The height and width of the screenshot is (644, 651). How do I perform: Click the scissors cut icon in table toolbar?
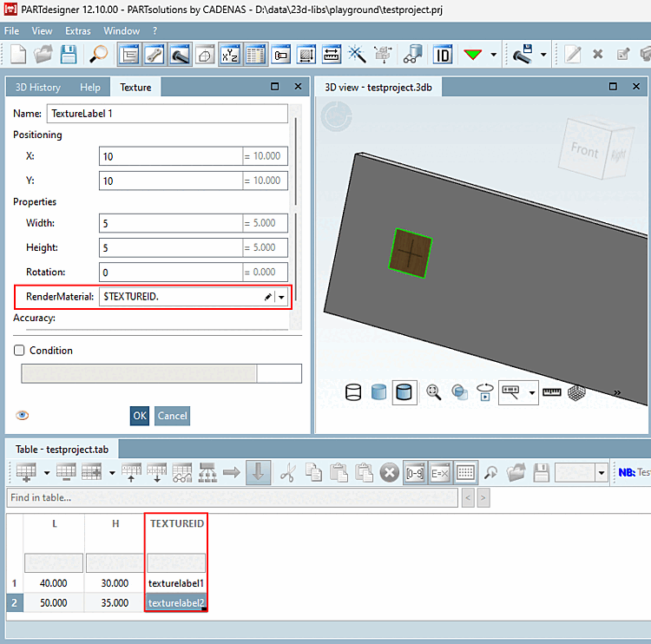[x=288, y=473]
